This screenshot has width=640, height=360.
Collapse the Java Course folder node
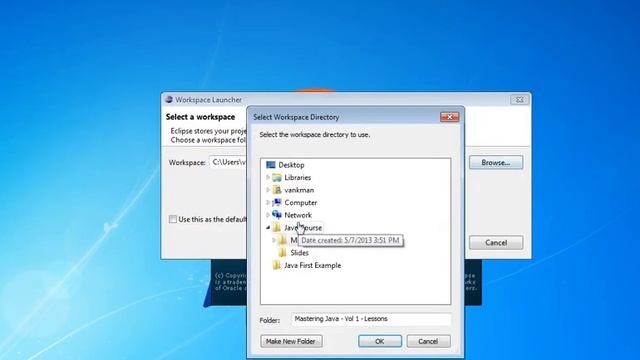268,228
